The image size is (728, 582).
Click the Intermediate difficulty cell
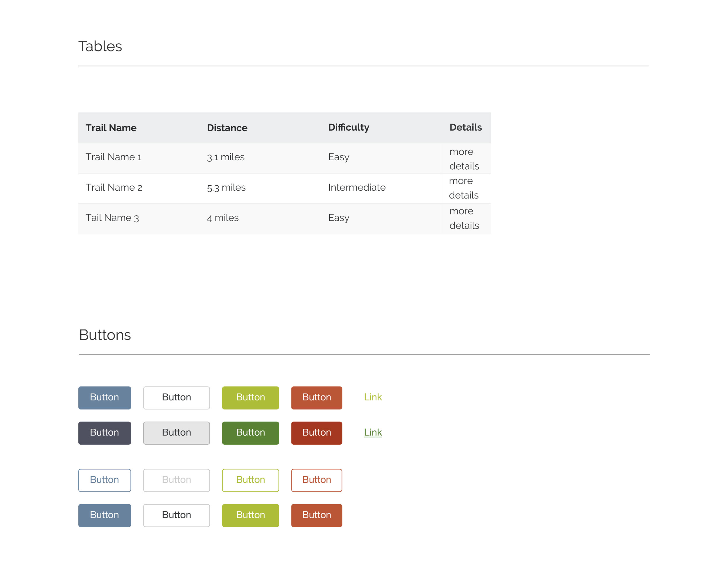tap(357, 188)
